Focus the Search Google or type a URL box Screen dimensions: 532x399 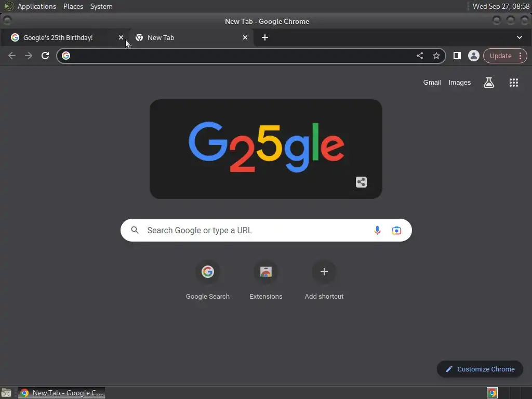266,230
